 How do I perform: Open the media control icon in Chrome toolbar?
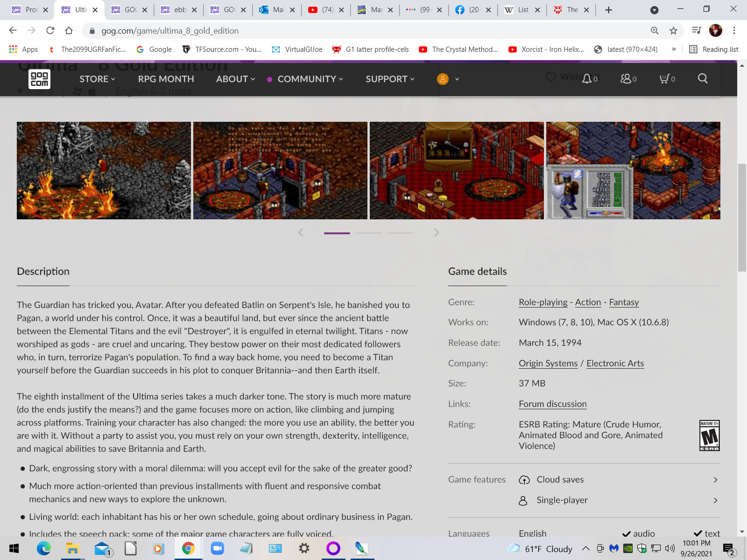coord(697,30)
